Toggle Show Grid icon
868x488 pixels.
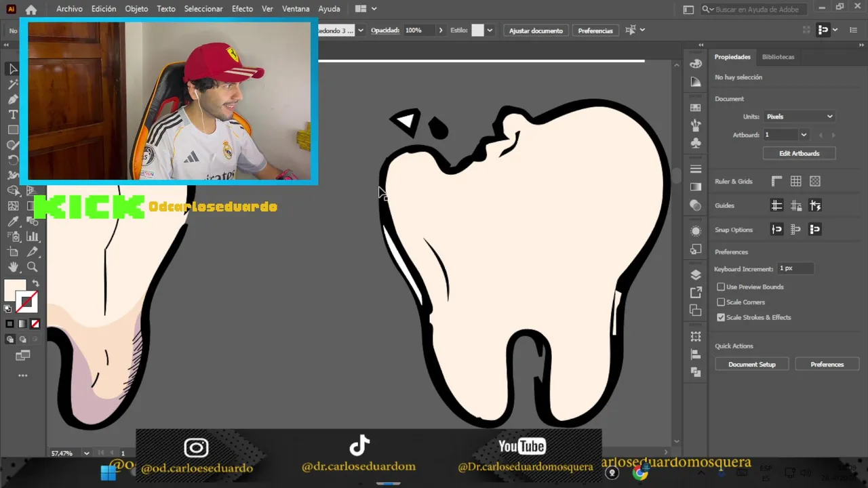(x=796, y=181)
